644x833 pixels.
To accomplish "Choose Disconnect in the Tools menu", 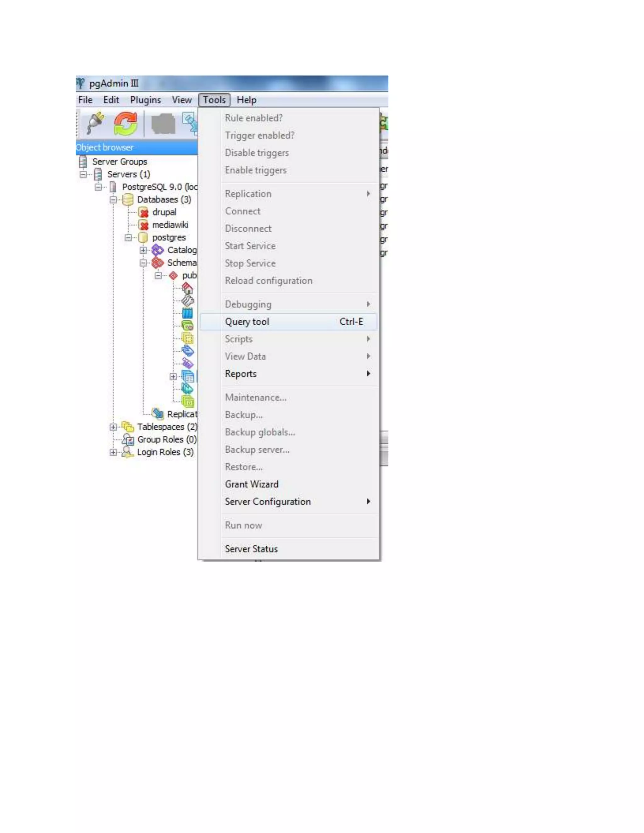I will pos(288,229).
